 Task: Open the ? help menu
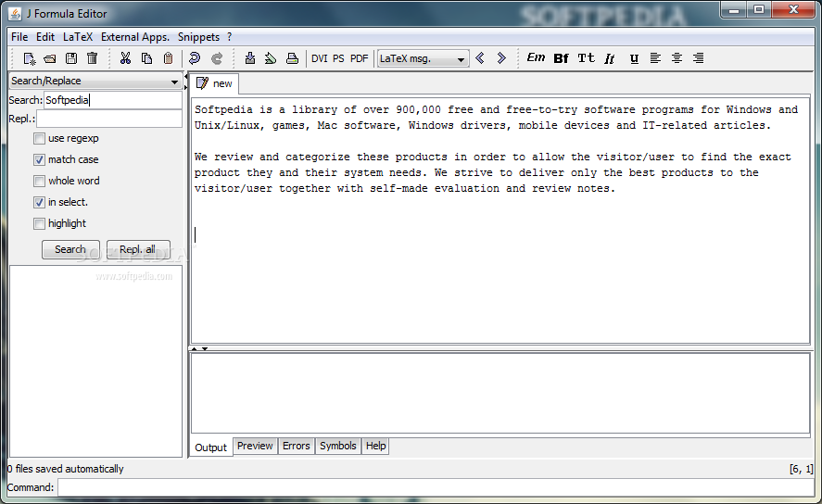(x=230, y=37)
